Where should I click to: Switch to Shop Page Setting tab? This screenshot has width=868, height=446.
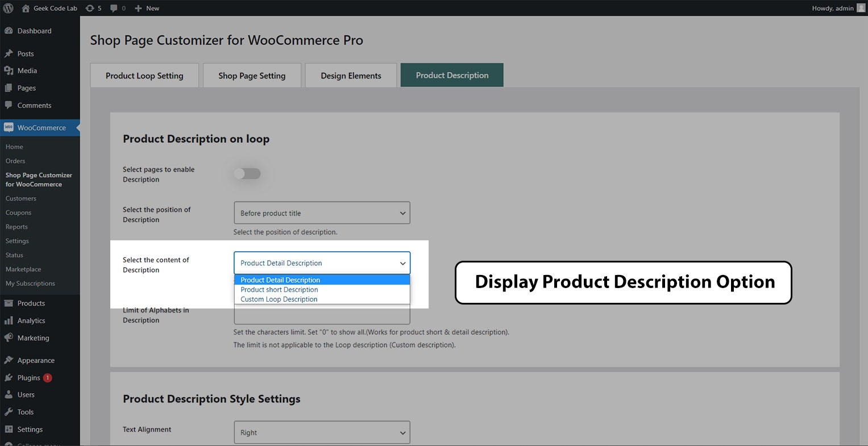(x=252, y=76)
